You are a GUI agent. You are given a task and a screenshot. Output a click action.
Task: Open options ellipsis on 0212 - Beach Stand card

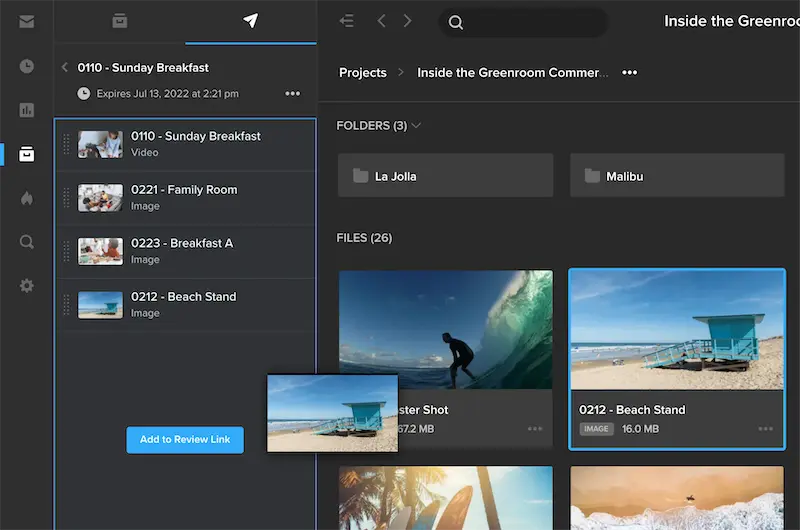765,429
